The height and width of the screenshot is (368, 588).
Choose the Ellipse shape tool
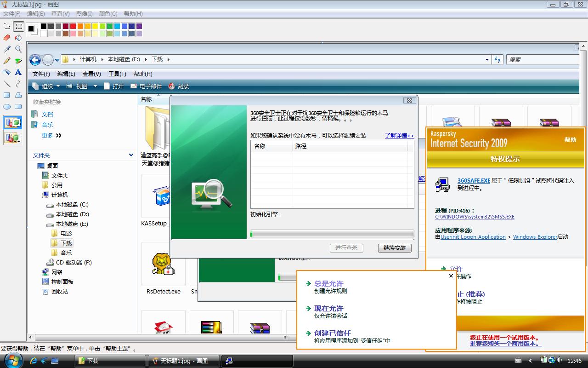coord(7,107)
